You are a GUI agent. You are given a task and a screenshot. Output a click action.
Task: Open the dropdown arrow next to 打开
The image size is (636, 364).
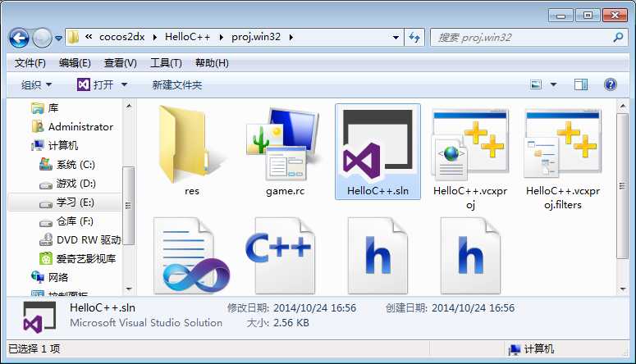tap(124, 84)
